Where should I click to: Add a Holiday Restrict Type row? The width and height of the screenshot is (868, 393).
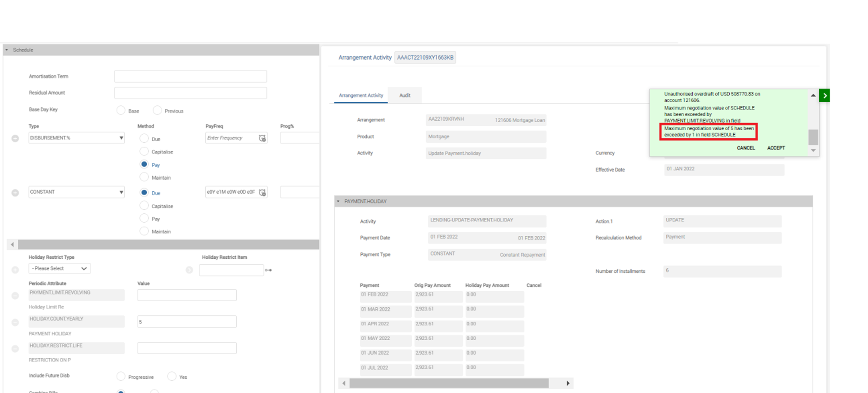coord(15,270)
